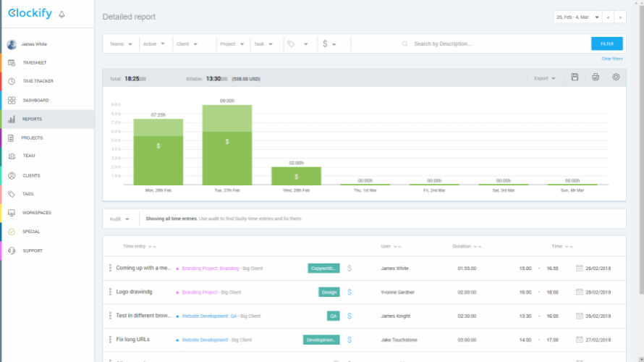644x362 pixels.
Task: Expand the Teams filter dropdown
Action: click(x=120, y=44)
